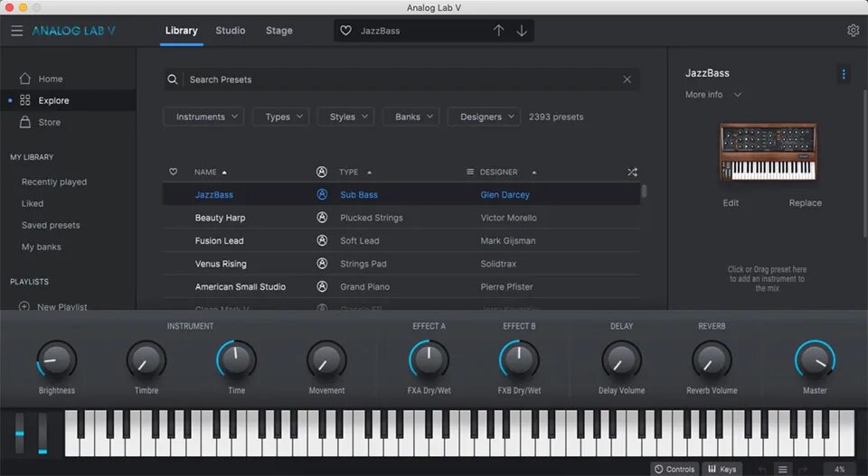Image resolution: width=868 pixels, height=476 pixels.
Task: Click the list icon beside Designer header
Action: pos(470,172)
